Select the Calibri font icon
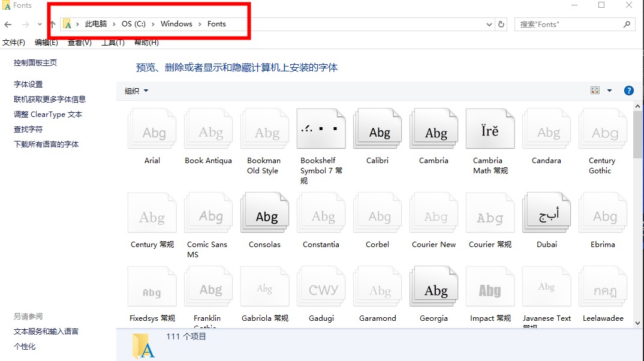Screen dimensions: 644x361 (x=377, y=128)
